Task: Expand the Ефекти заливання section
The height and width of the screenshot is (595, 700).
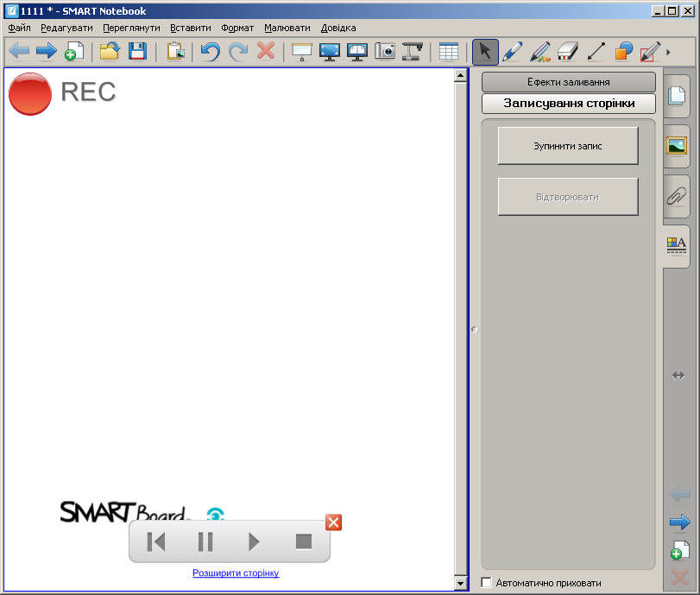Action: pos(568,82)
